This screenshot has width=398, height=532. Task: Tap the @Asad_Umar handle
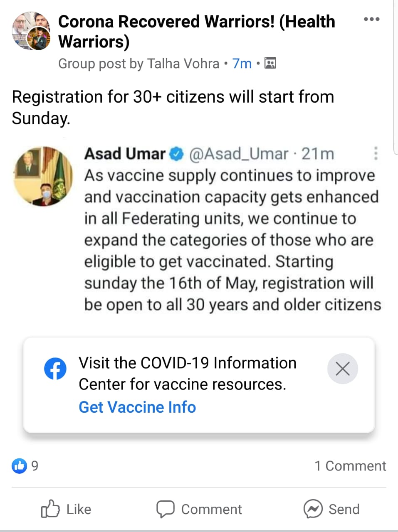point(239,154)
